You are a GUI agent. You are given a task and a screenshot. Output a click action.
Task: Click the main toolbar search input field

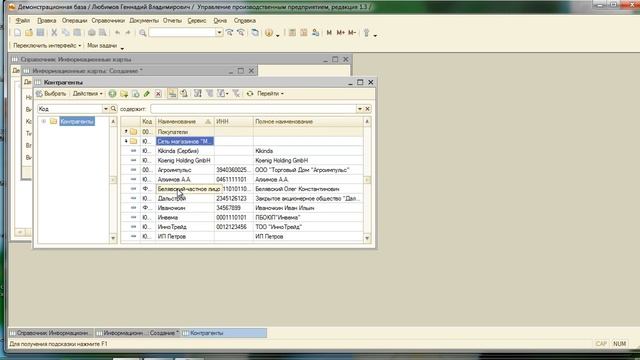[182, 33]
